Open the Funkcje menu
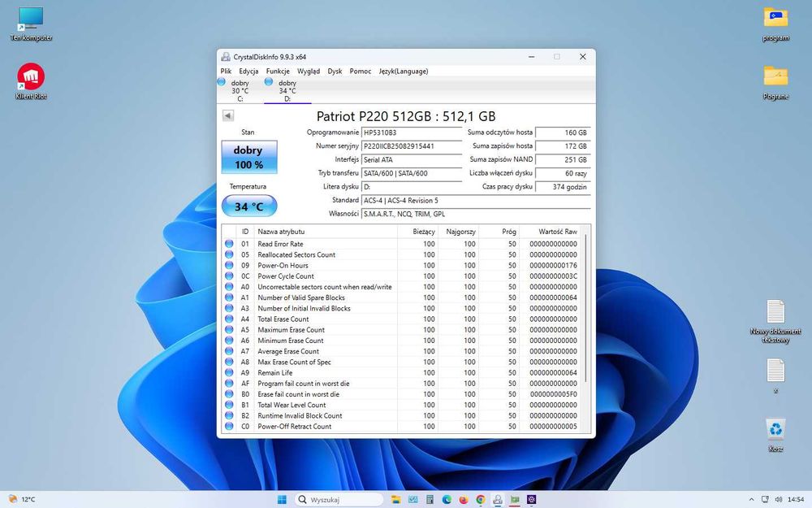 pyautogui.click(x=278, y=71)
